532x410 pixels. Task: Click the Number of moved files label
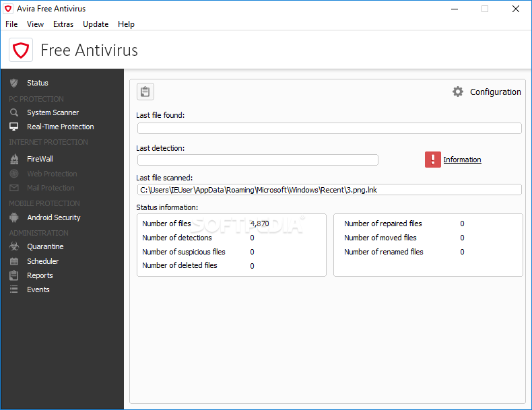tap(380, 238)
